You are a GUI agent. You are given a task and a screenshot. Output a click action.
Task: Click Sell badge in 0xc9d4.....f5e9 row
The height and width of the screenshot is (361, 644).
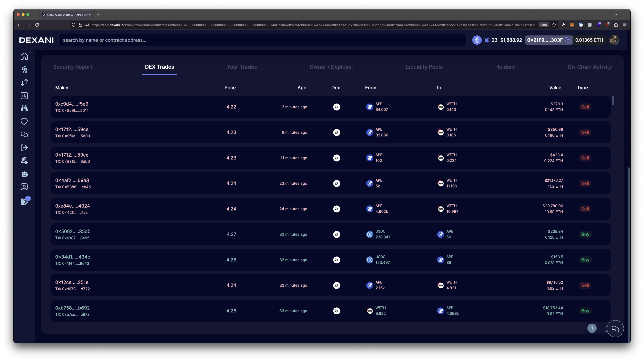pyautogui.click(x=585, y=107)
